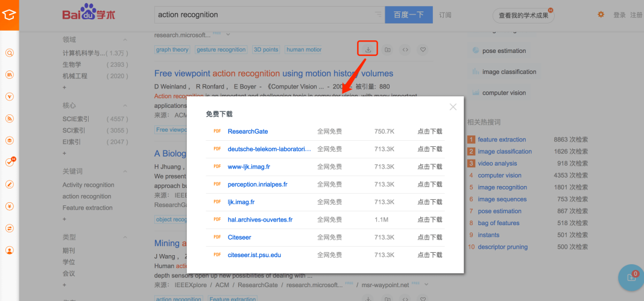Click the 注册 register link

coord(637,15)
